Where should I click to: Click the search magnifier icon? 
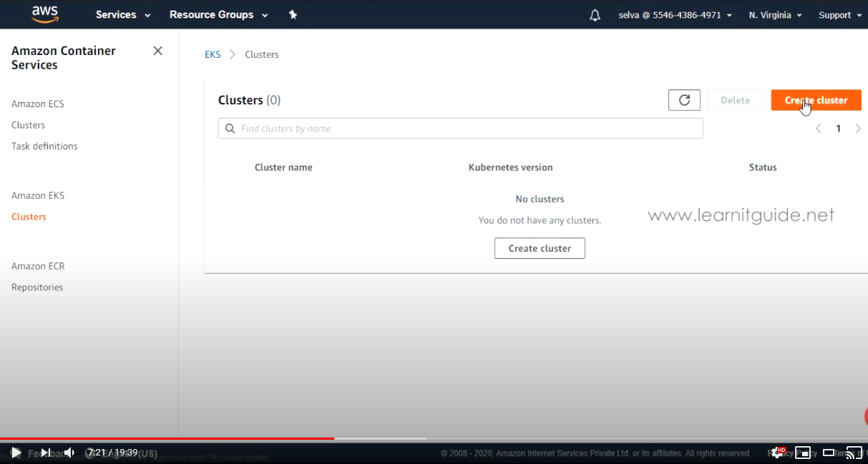230,129
